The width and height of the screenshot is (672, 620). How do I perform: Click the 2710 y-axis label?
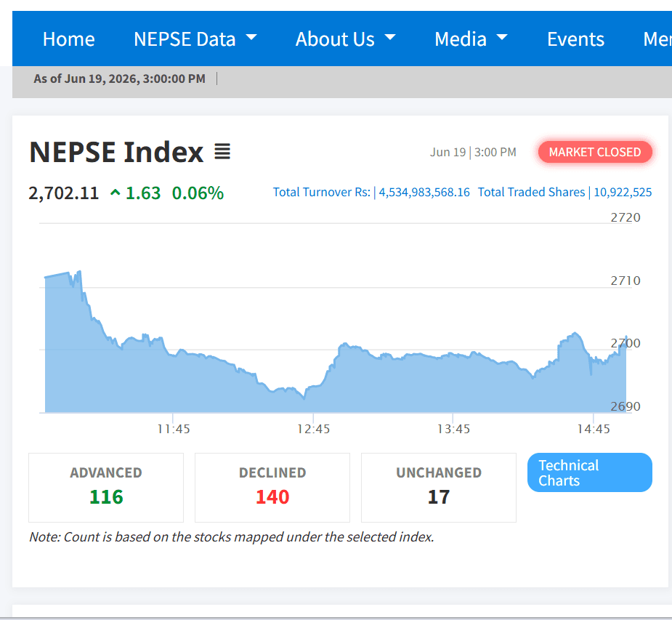point(626,281)
